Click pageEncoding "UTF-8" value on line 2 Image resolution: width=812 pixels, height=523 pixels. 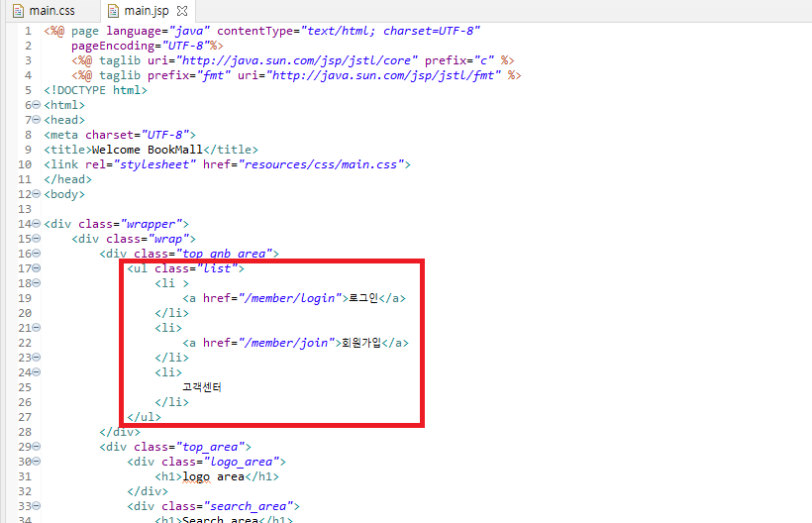185,46
